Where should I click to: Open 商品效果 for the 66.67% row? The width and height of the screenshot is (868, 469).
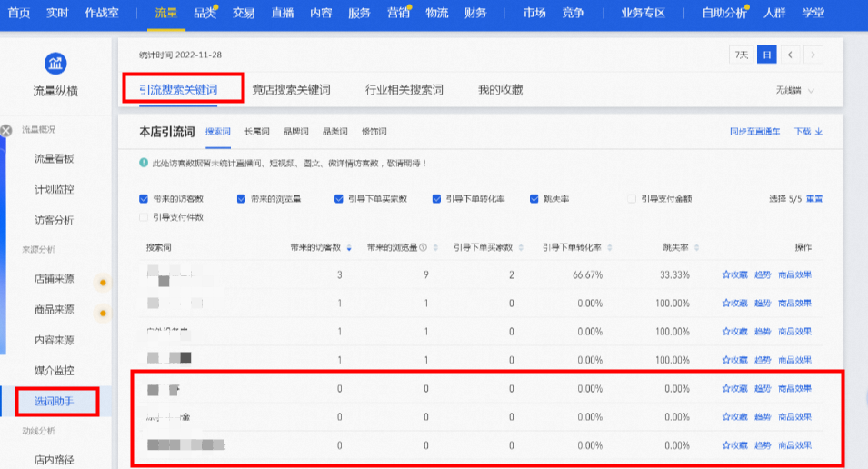(795, 274)
